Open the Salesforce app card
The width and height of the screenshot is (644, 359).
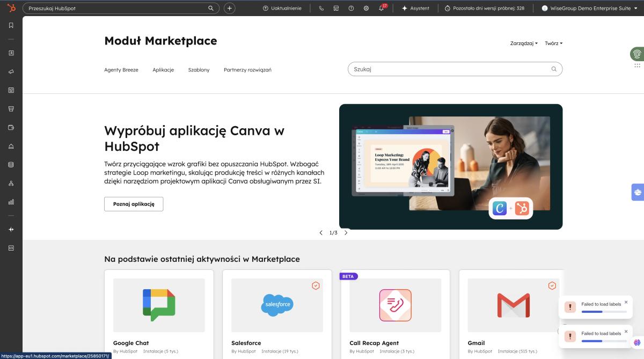click(277, 314)
